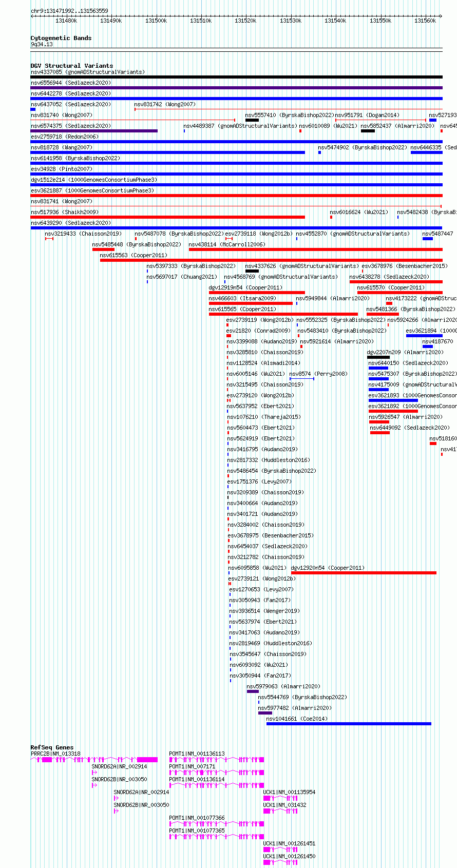Open nsv517936 (Shaikh2009) variant

click(65, 212)
